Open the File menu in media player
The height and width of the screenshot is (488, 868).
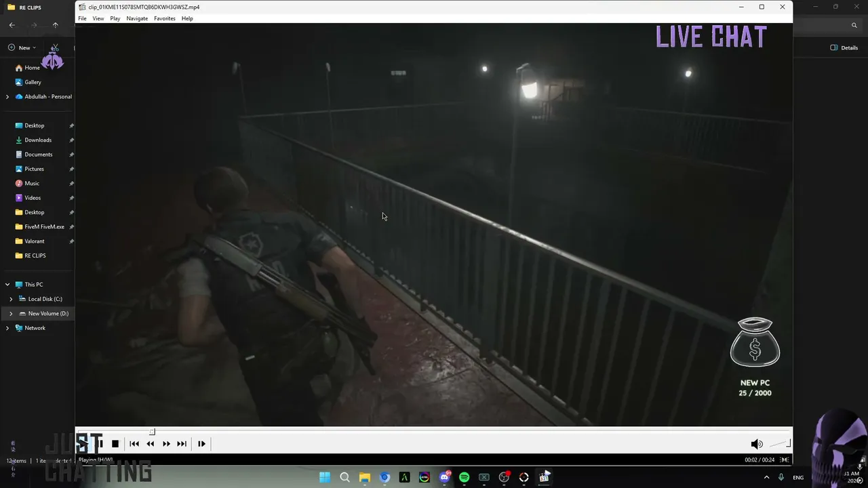coord(82,18)
